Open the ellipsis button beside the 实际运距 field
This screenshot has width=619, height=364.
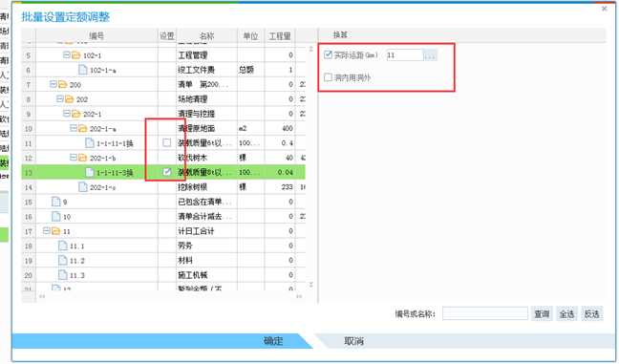(430, 55)
